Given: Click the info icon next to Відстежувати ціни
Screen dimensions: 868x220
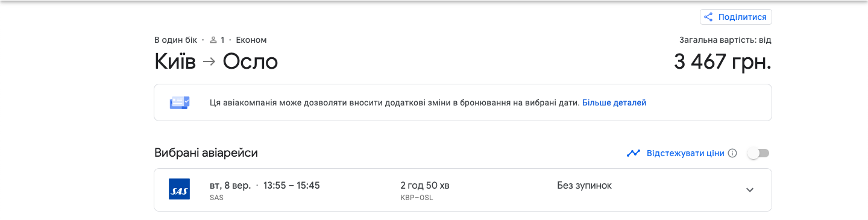Looking at the screenshot, I should 732,153.
